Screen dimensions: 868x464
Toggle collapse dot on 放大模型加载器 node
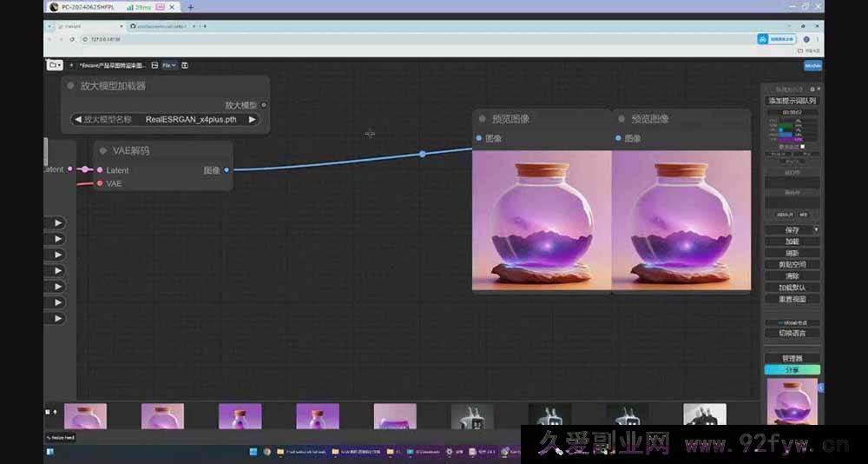(70, 86)
